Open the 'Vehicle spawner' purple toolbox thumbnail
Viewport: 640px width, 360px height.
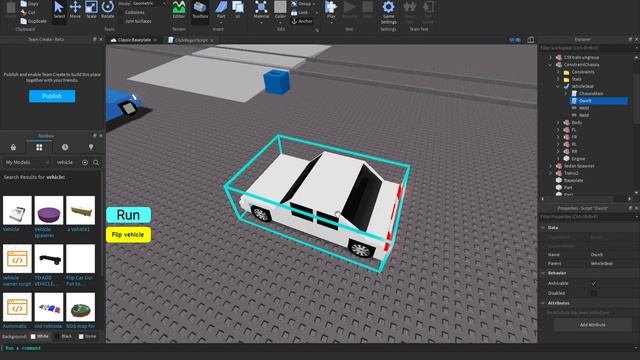[x=49, y=210]
